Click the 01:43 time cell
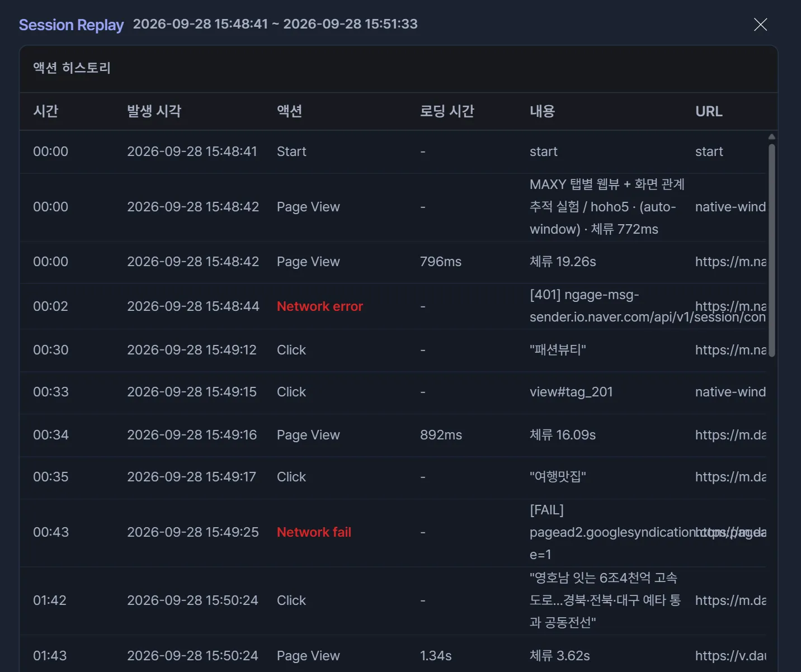Viewport: 801px width, 672px height. (50, 656)
